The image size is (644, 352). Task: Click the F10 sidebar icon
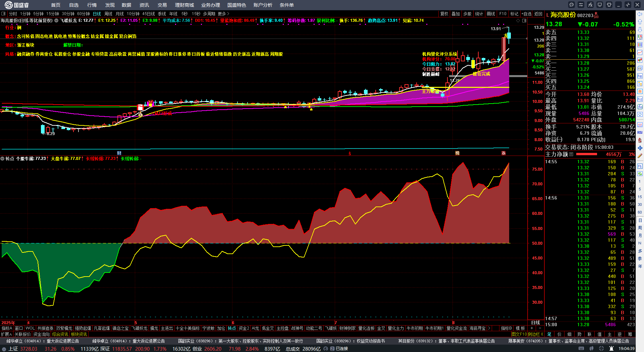[640, 76]
